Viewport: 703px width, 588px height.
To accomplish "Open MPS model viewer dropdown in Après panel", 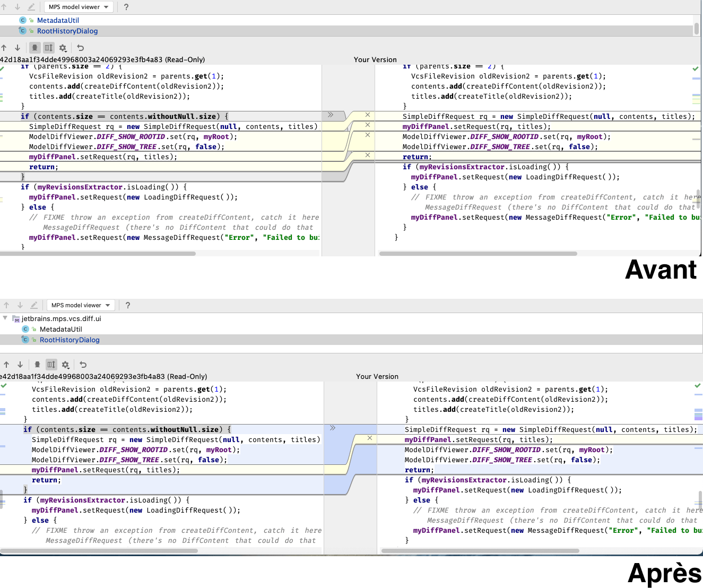I will pyautogui.click(x=81, y=305).
